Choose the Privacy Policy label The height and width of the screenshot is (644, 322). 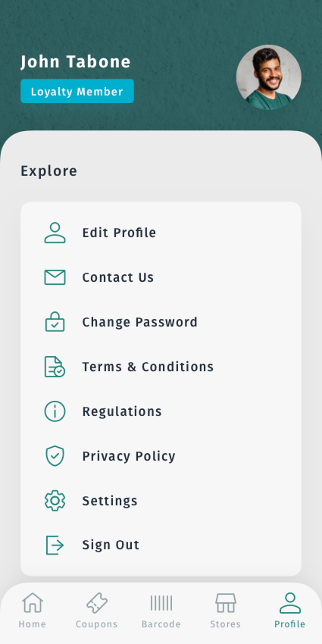[129, 456]
